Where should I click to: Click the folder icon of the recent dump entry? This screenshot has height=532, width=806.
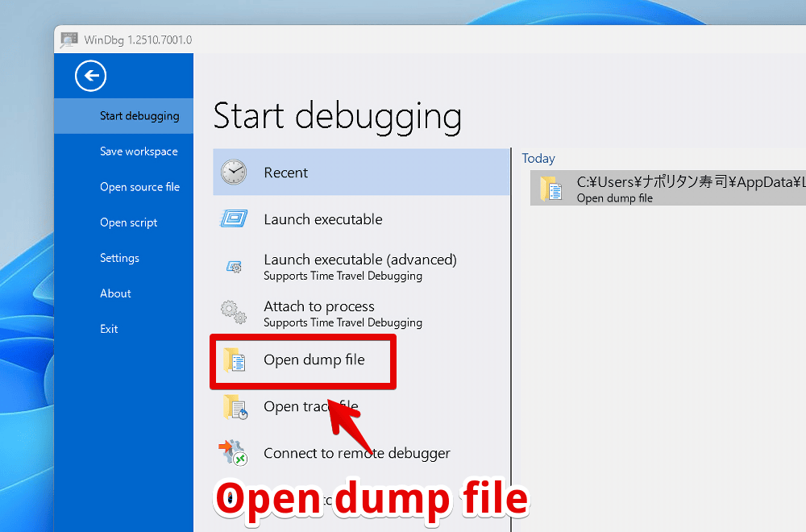[552, 189]
